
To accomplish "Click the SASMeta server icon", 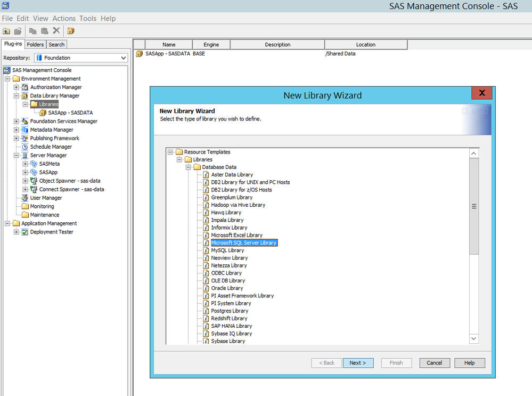I will coord(34,164).
